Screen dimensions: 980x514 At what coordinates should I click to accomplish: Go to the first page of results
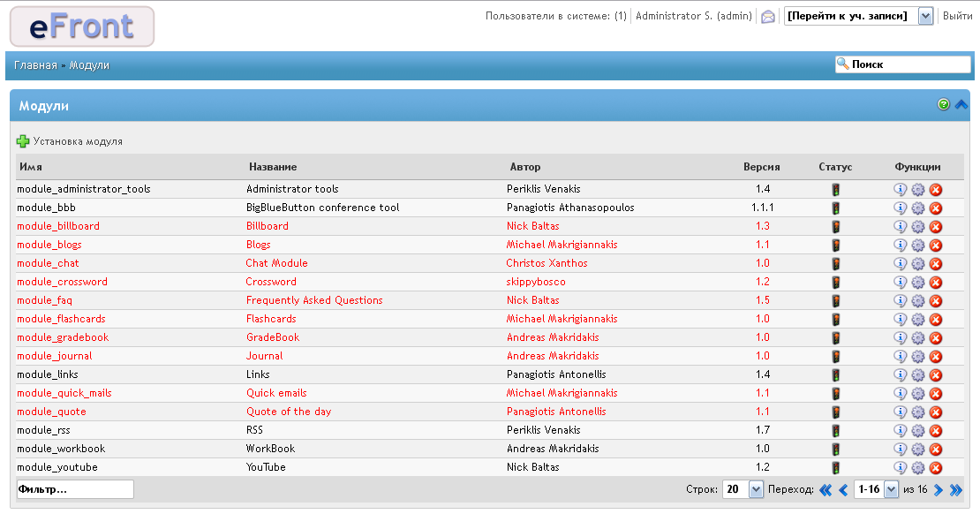(x=825, y=490)
